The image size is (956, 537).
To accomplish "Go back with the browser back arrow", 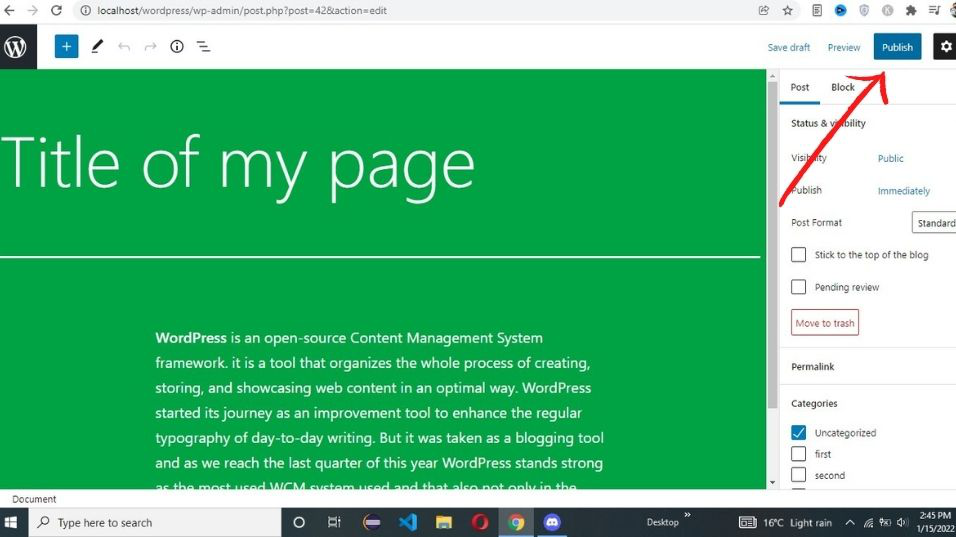I will pos(9,10).
